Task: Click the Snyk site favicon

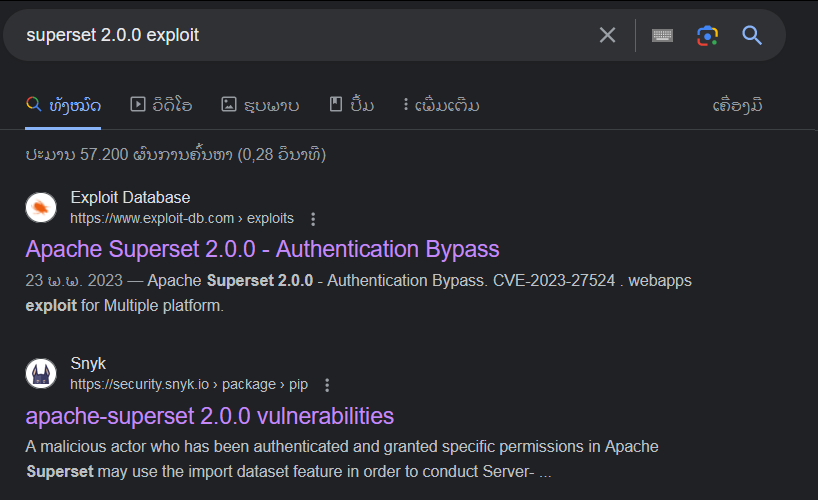Action: point(41,373)
